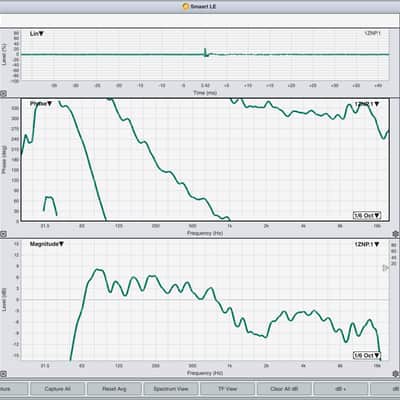Open the Phase graph type dropdown
Image resolution: width=400 pixels, height=400 pixels.
(x=41, y=104)
